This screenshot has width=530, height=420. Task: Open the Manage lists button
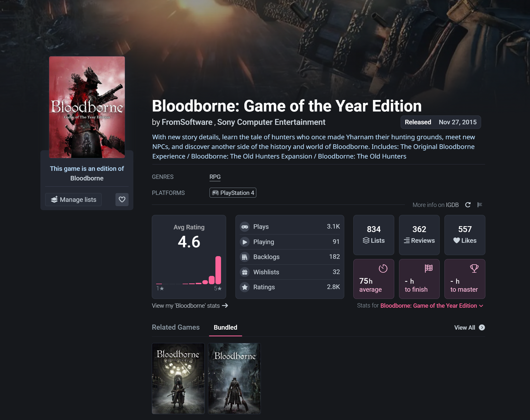(x=73, y=199)
